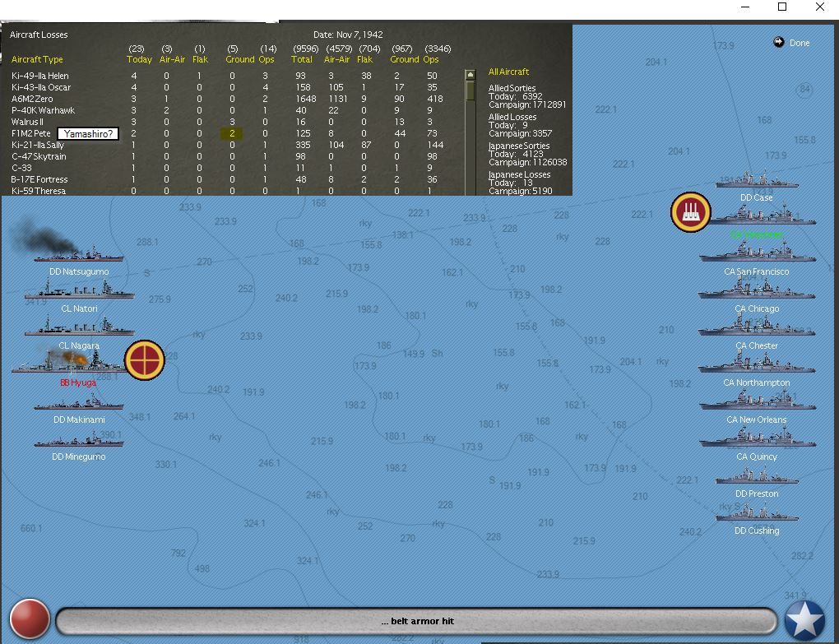
Task: Sort by the Today column header
Action: click(139, 59)
